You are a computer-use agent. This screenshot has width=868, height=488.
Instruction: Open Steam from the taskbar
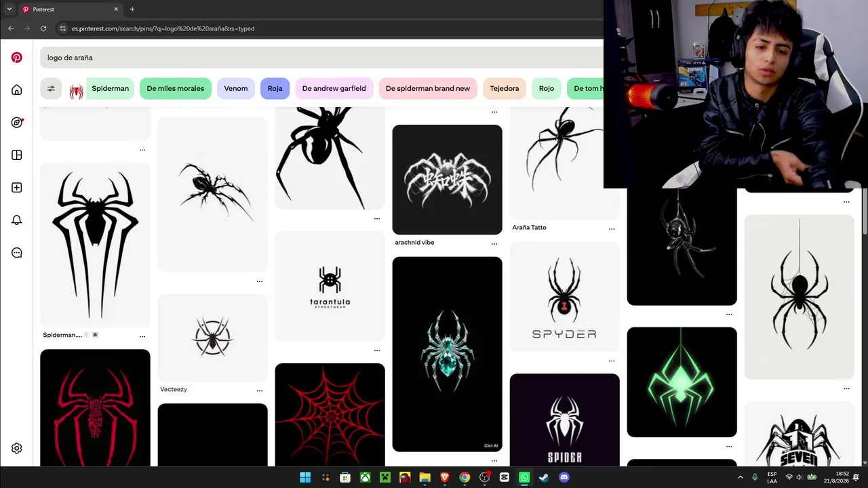pos(544,477)
